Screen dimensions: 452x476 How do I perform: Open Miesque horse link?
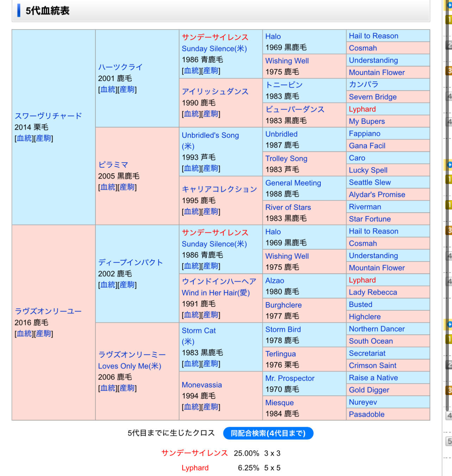280,403
